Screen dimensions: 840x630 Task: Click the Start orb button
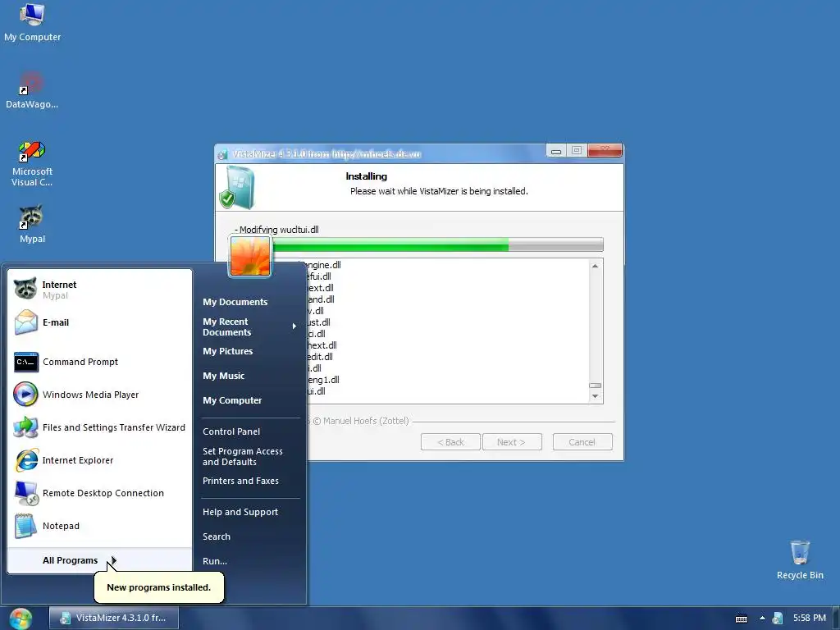tap(21, 619)
